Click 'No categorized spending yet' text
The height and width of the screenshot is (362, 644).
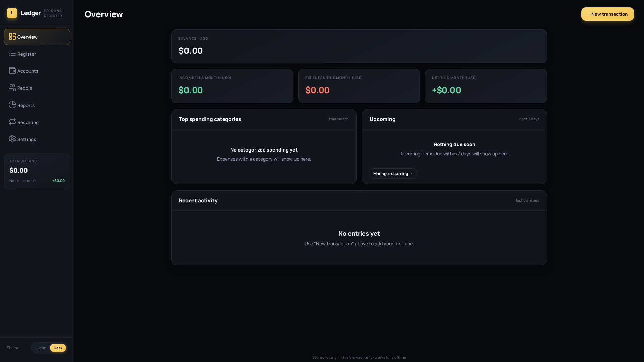[264, 150]
